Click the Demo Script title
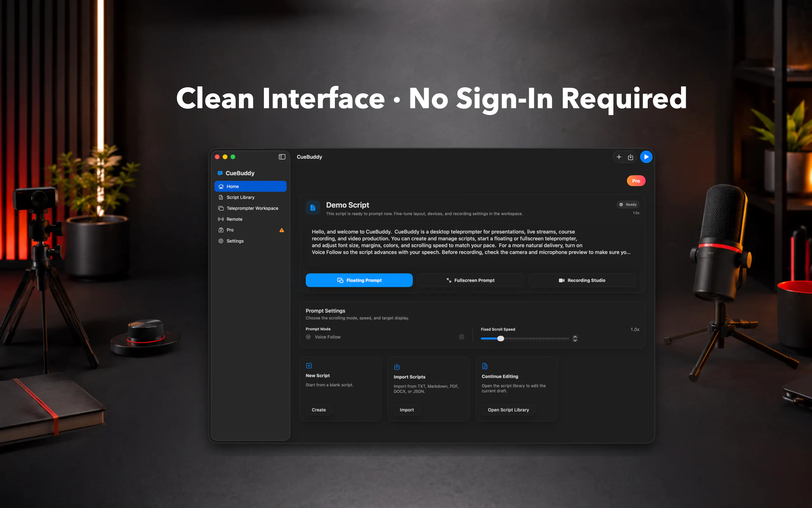This screenshot has width=812, height=508. coord(348,205)
